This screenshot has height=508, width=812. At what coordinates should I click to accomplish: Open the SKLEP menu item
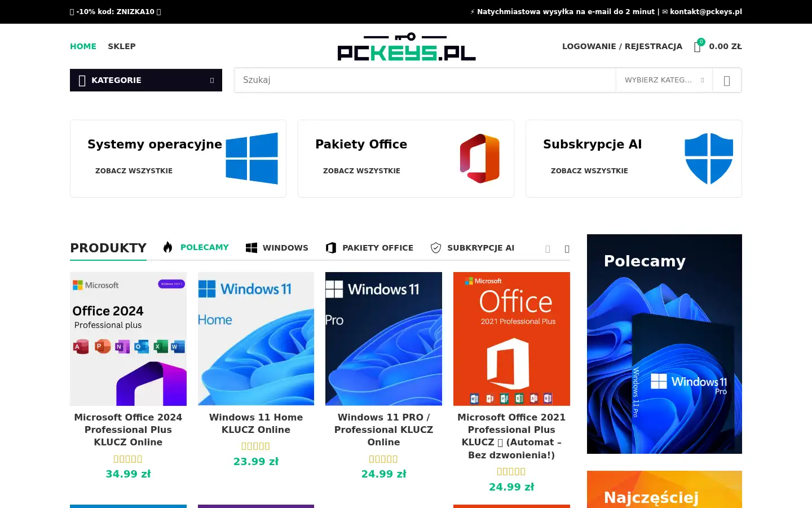tap(122, 46)
